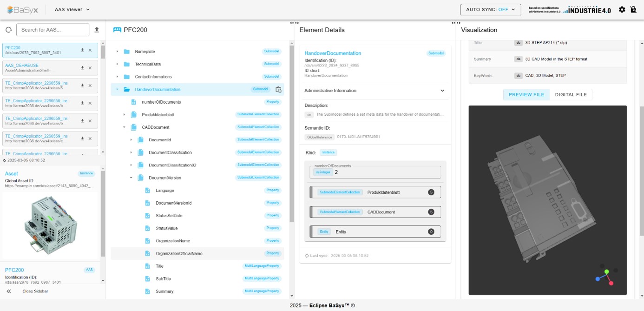The width and height of the screenshot is (644, 311).
Task: Click the Search for AAS field
Action: tap(53, 30)
